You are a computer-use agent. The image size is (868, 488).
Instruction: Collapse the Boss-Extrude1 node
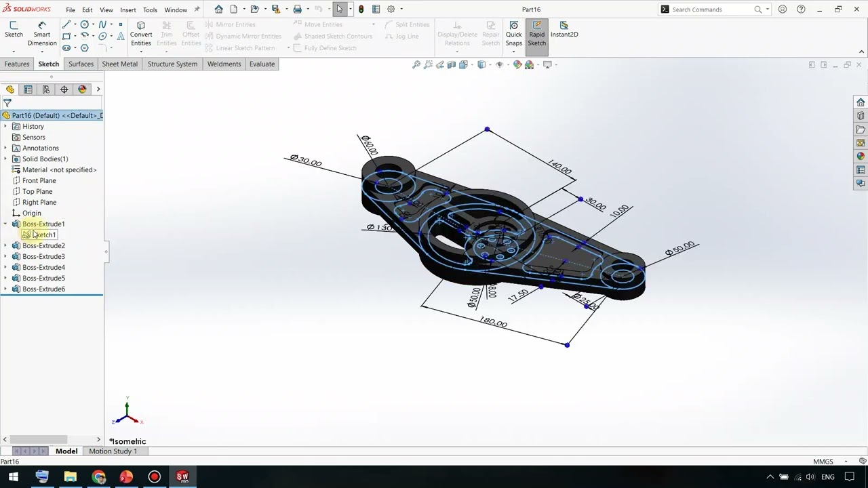5,224
